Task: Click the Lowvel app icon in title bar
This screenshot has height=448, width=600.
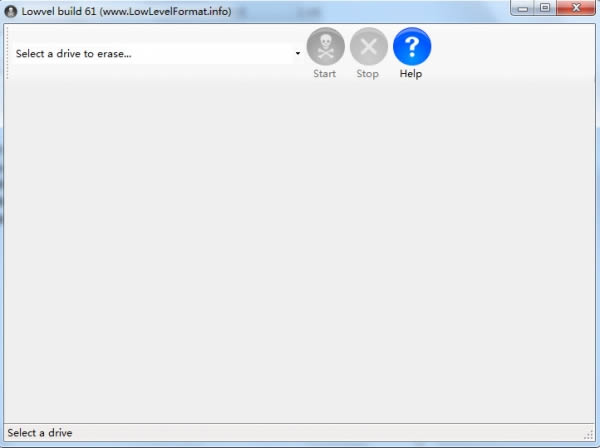Action: (x=11, y=11)
